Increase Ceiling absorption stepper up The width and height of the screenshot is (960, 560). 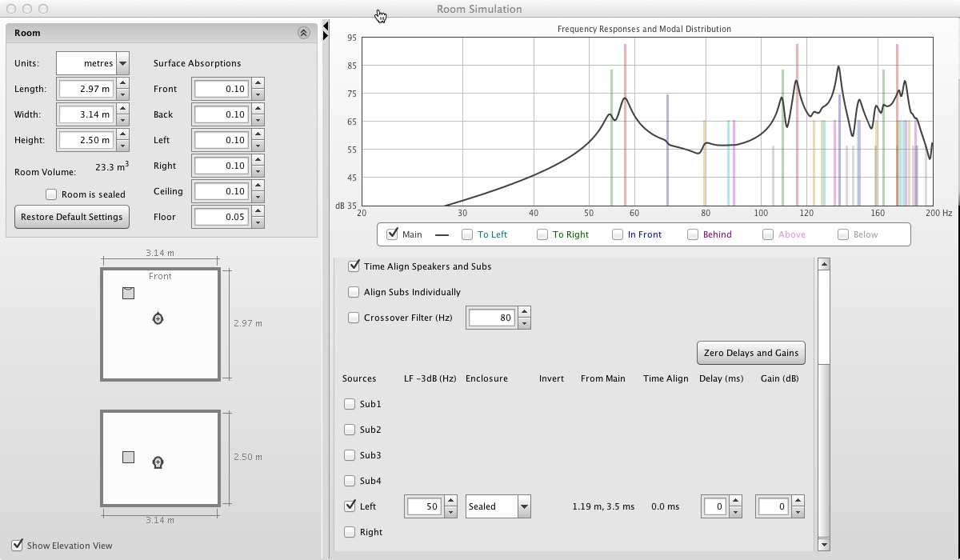(x=257, y=186)
